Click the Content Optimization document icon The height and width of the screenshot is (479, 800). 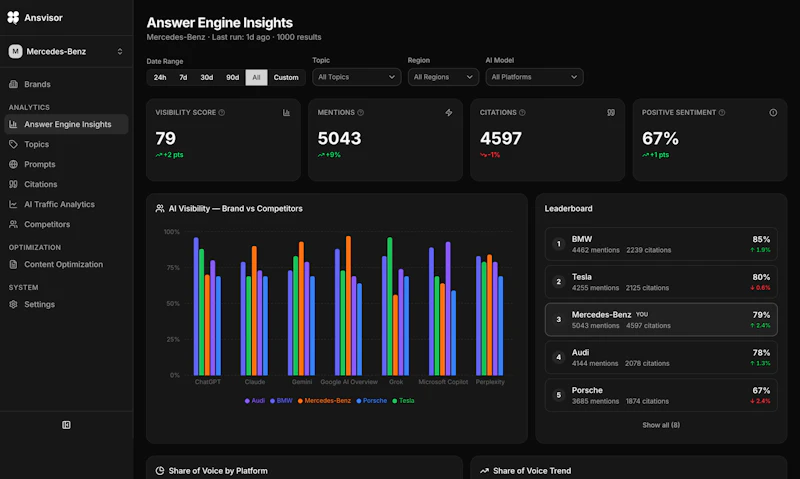[13, 264]
